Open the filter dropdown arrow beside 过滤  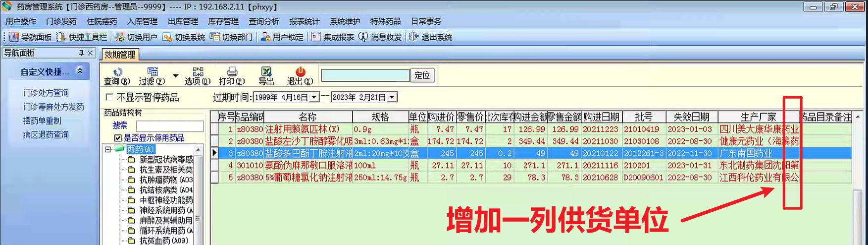175,76
